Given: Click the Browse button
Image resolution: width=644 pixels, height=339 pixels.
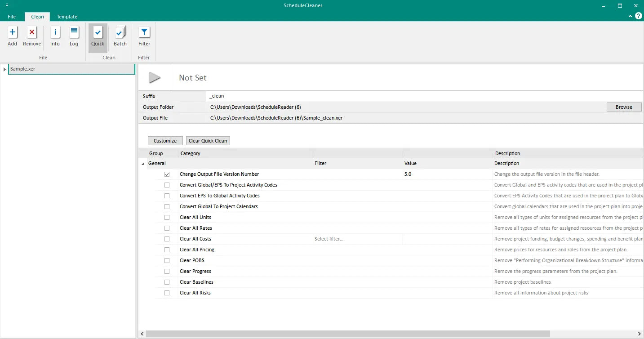Looking at the screenshot, I should point(624,107).
